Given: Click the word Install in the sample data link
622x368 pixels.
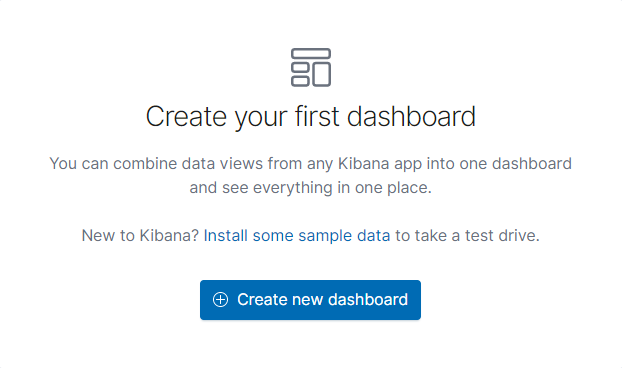Looking at the screenshot, I should pyautogui.click(x=226, y=236).
